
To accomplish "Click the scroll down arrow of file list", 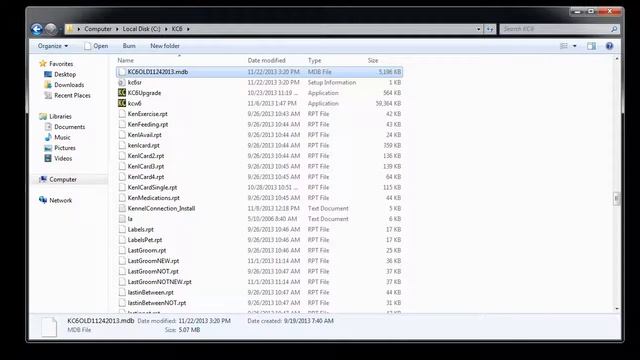I will [616, 309].
